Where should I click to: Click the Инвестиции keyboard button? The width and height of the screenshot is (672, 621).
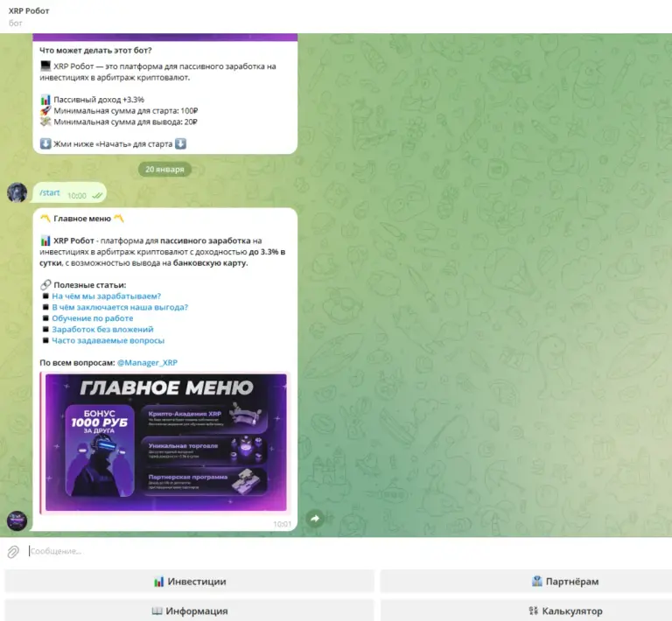(x=189, y=582)
